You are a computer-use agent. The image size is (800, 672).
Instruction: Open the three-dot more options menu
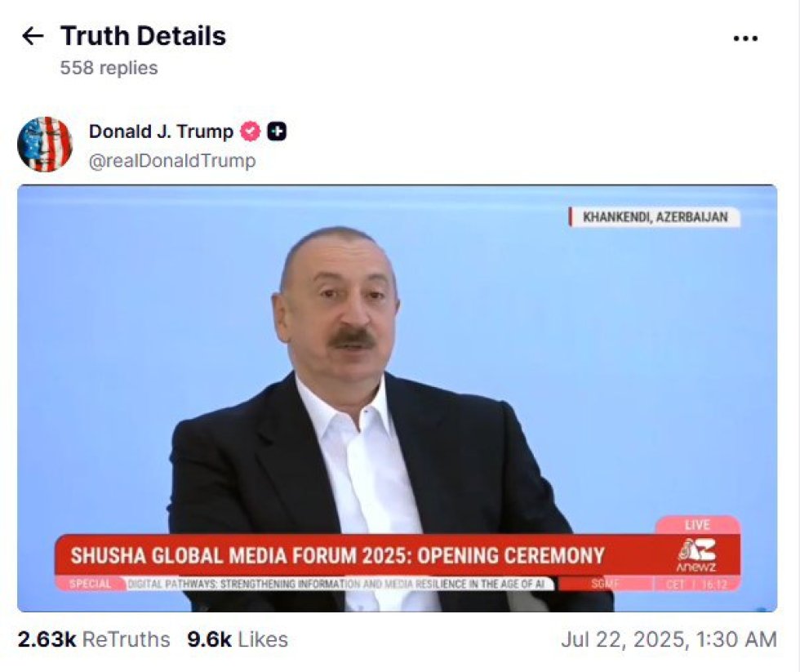[744, 38]
